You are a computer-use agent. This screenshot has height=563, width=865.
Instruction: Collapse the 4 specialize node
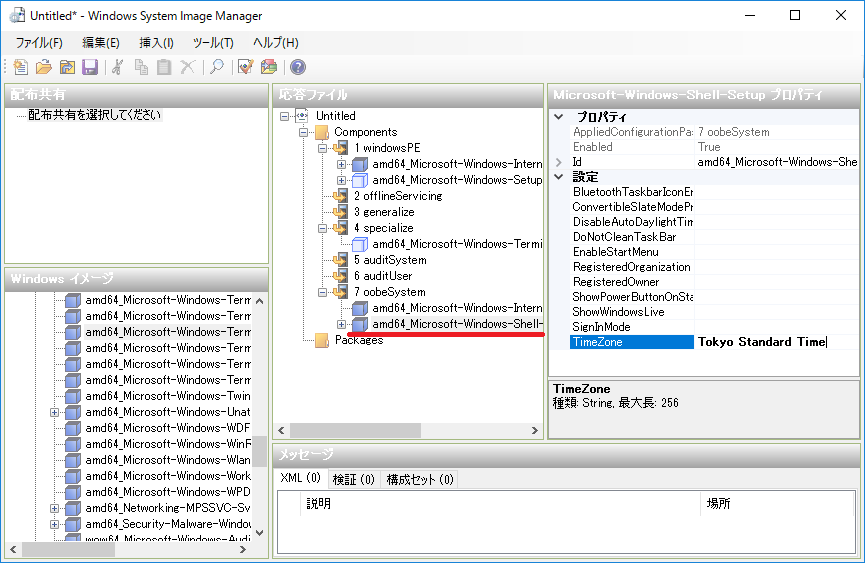[x=323, y=228]
